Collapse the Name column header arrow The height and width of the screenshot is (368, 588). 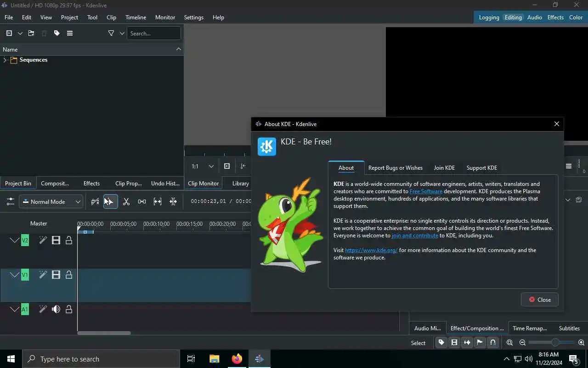coord(179,49)
